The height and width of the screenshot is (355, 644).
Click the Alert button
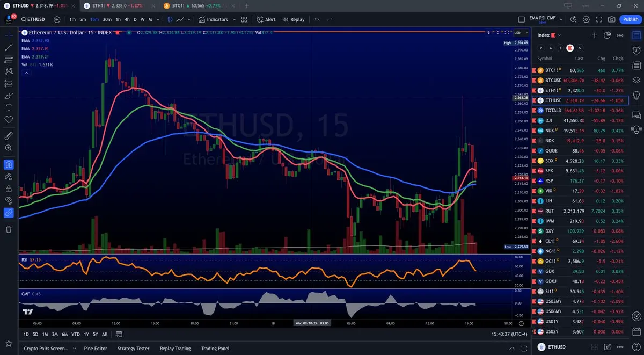pos(266,19)
